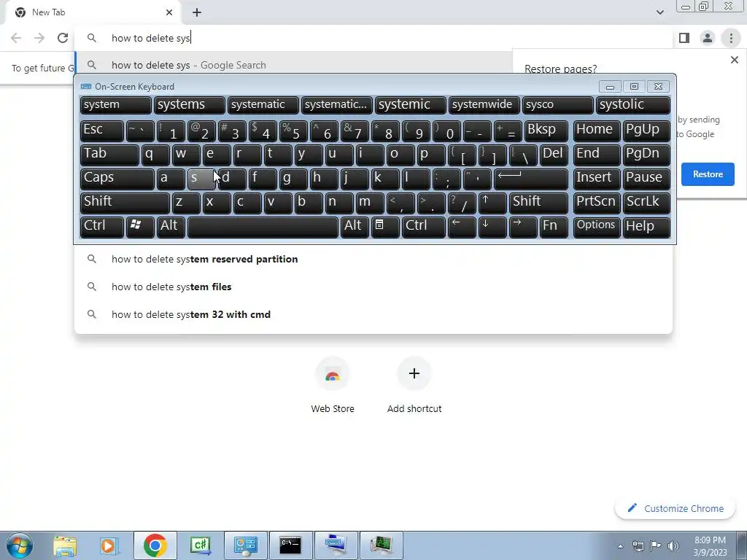Reload the page with the refresh icon
This screenshot has width=747, height=560.
[63, 38]
